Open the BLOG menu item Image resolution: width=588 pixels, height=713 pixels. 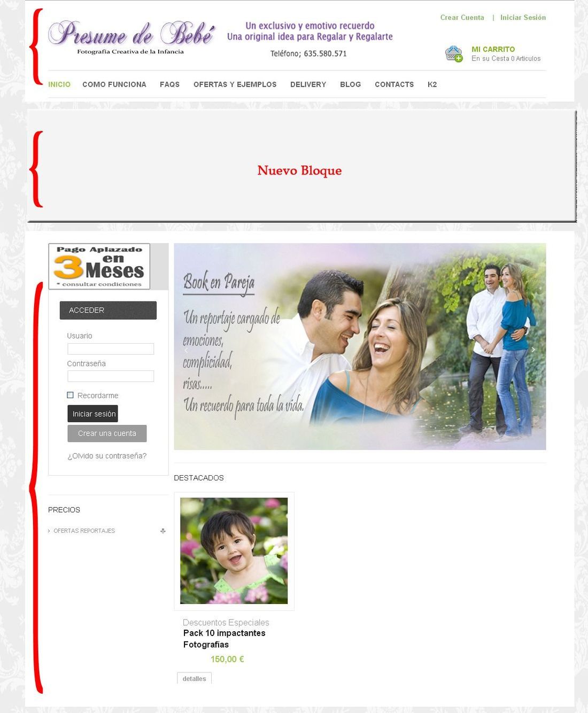[x=351, y=84]
